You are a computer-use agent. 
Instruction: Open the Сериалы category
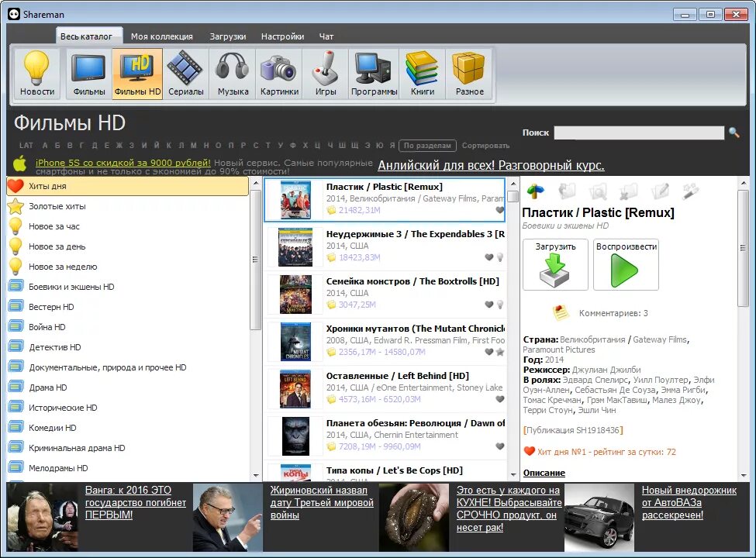point(185,74)
